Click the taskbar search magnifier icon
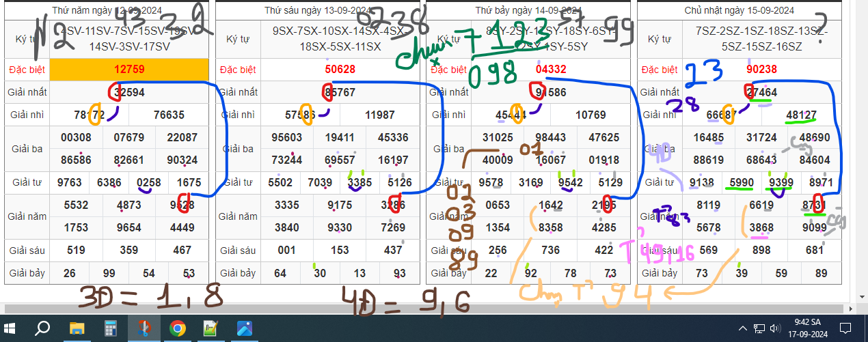The height and width of the screenshot is (342, 868). click(42, 328)
